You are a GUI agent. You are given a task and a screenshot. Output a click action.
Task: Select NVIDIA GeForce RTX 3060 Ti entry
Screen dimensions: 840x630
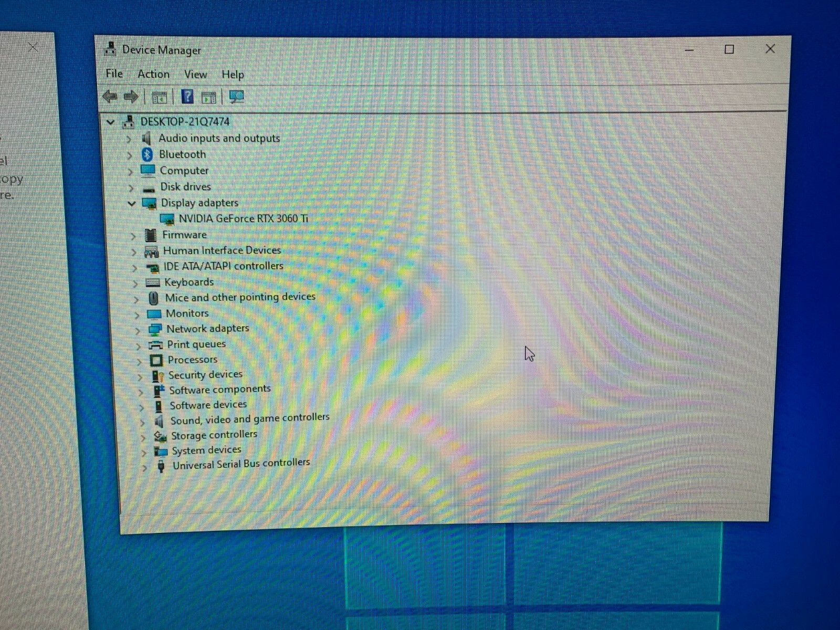point(244,218)
